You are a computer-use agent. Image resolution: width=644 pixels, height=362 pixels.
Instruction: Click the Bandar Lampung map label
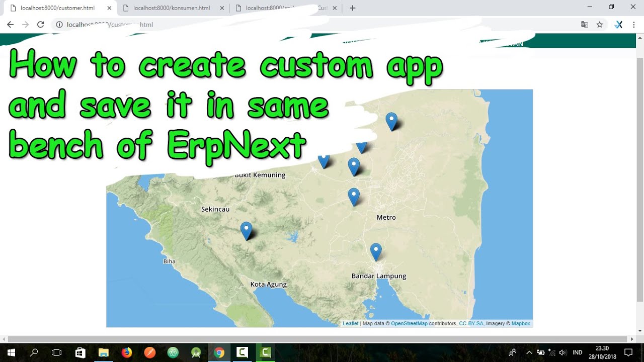click(379, 276)
